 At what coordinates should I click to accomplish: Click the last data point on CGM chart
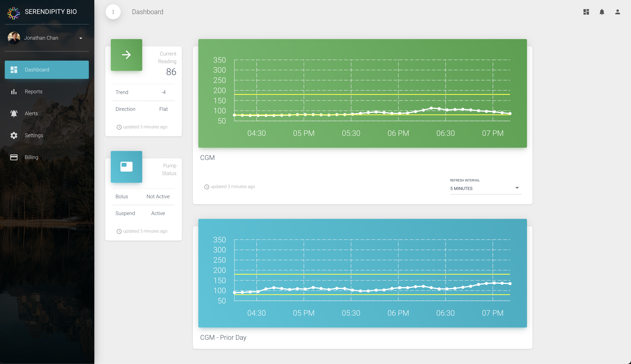pos(510,114)
